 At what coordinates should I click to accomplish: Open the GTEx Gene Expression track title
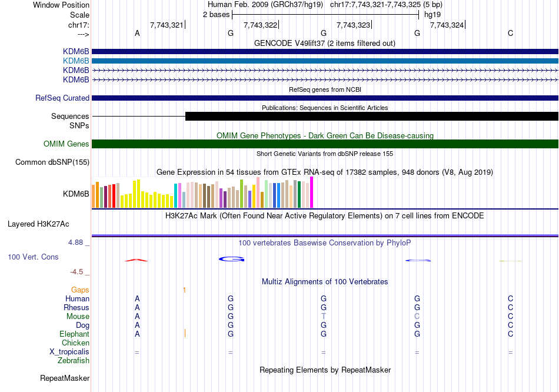point(325,172)
